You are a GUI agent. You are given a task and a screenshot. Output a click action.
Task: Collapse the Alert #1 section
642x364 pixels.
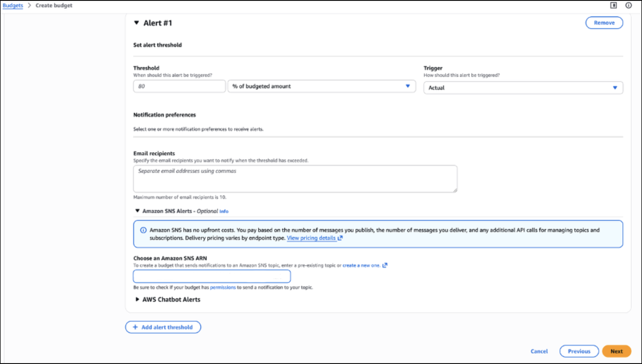point(136,23)
